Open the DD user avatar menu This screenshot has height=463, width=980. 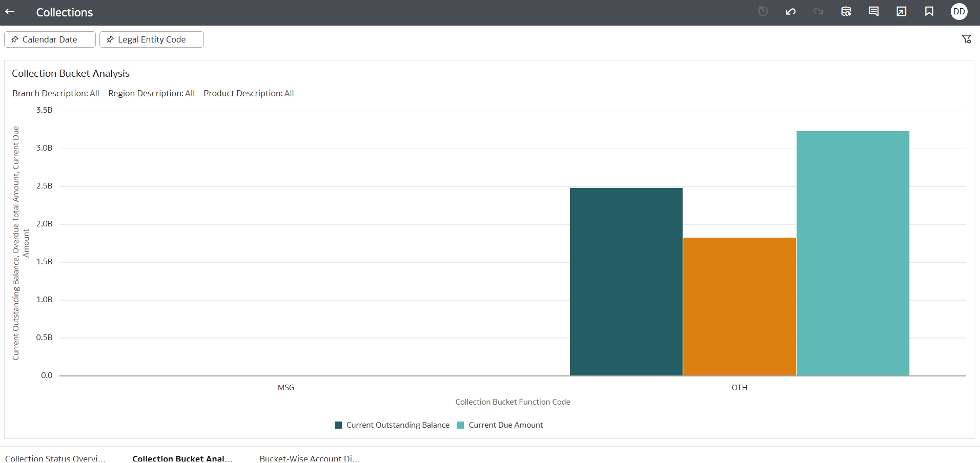click(x=959, y=11)
